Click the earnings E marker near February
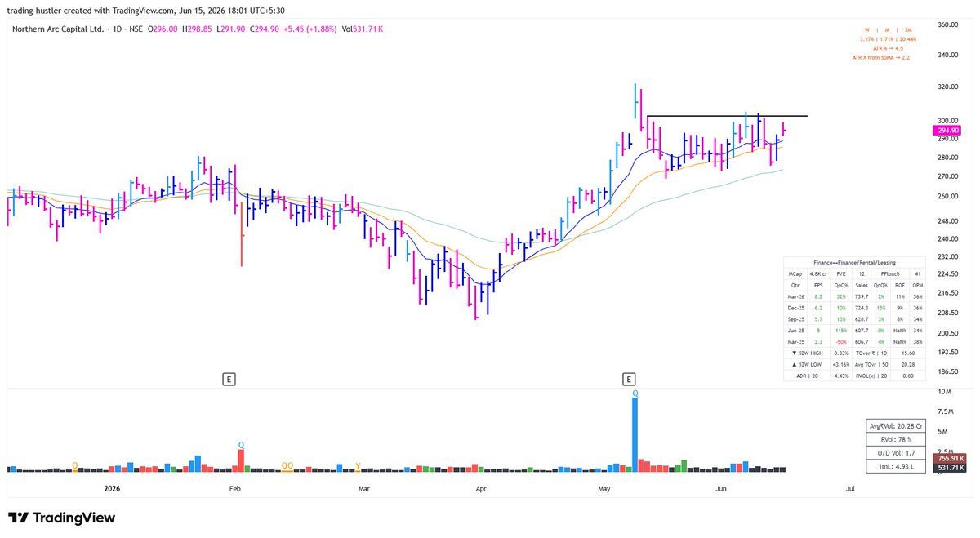This screenshot has height=538, width=980. [x=230, y=379]
